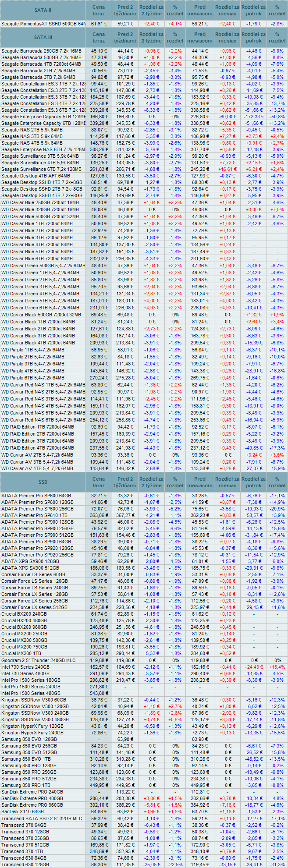Select the WD Caviar Red NAS 6TB row name
This screenshot has height=868, width=288.
(43, 420)
